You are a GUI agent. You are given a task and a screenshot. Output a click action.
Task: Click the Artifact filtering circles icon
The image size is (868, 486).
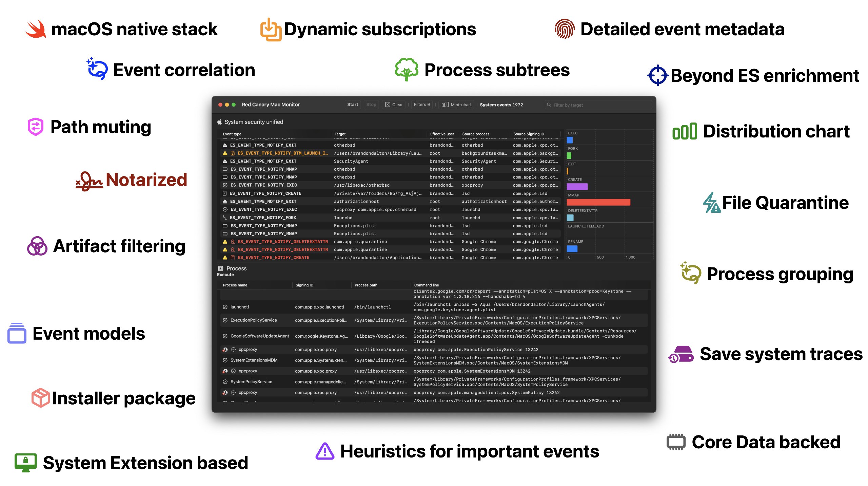[x=37, y=246]
